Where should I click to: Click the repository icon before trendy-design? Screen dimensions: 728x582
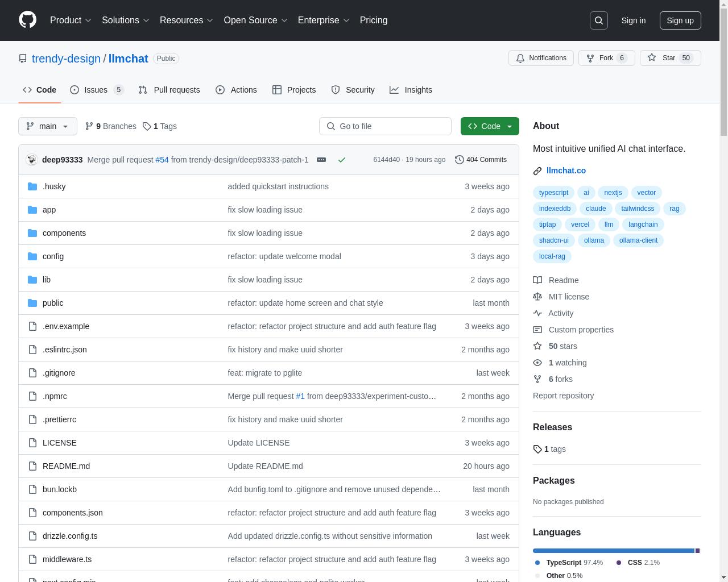pos(23,59)
